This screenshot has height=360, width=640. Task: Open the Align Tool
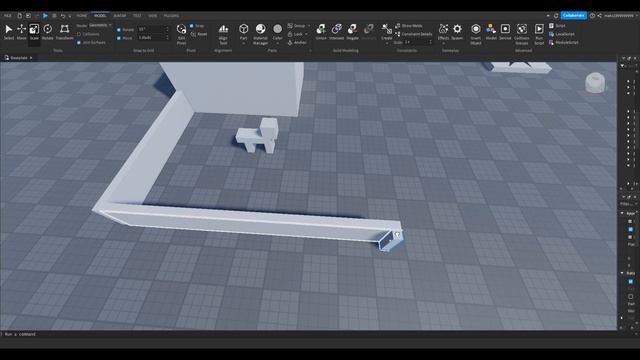tap(223, 34)
